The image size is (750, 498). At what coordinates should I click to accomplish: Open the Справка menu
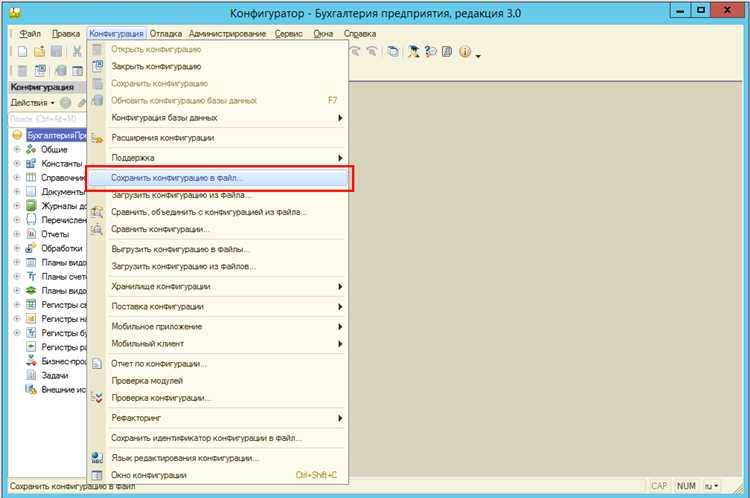(x=360, y=33)
